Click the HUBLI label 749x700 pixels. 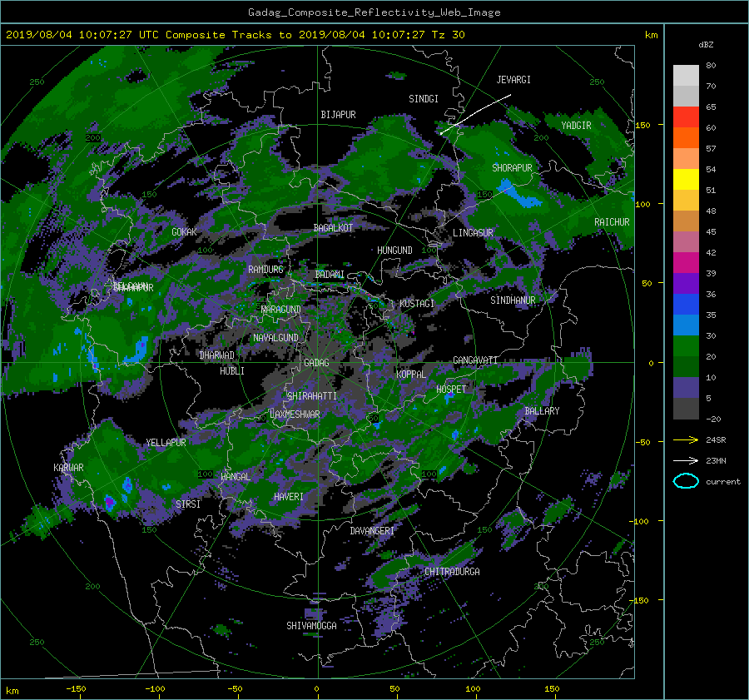[232, 371]
